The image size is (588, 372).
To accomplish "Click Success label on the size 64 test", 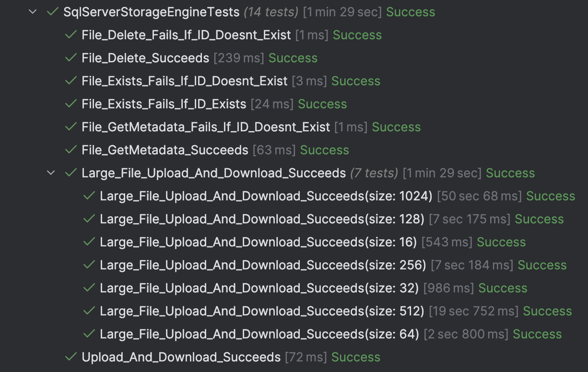I will [537, 334].
